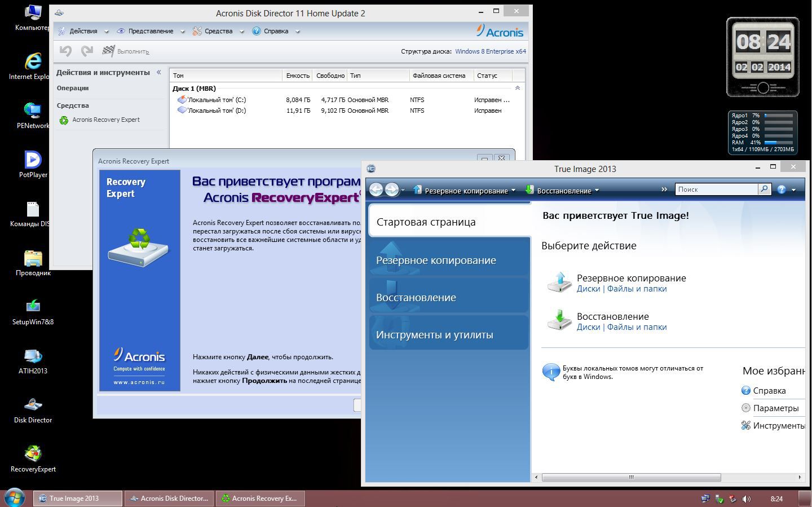The image size is (812, 507).
Task: Go back in True Image navigation
Action: (x=376, y=190)
